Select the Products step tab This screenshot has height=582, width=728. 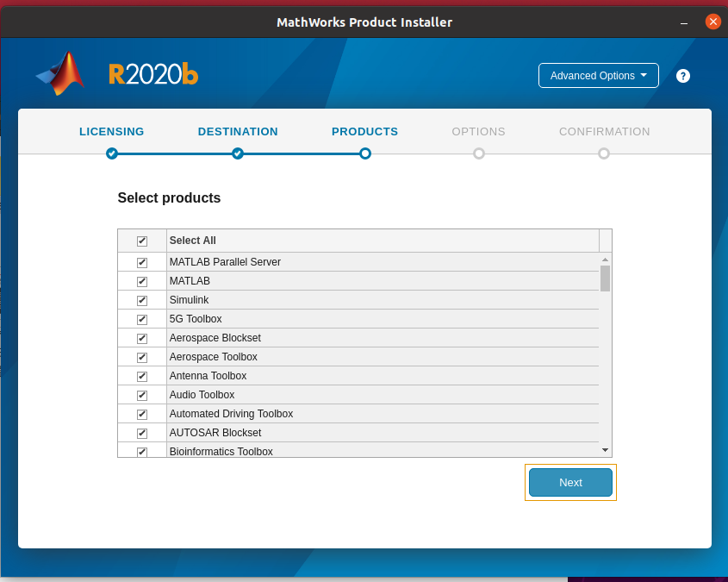click(x=365, y=131)
